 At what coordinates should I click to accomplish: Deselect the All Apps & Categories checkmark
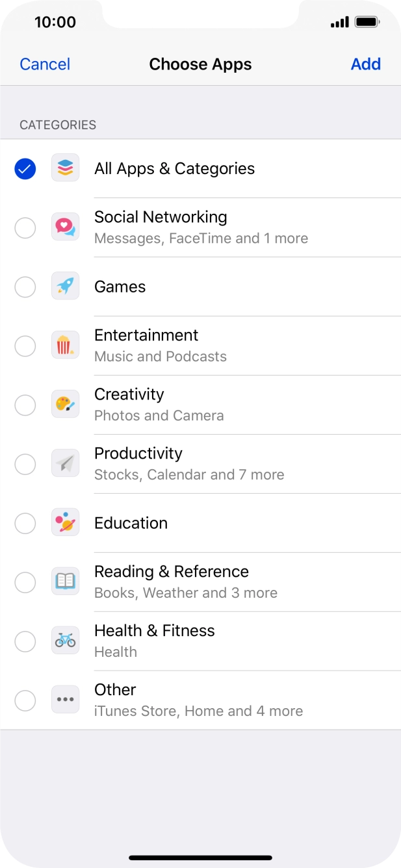25,168
